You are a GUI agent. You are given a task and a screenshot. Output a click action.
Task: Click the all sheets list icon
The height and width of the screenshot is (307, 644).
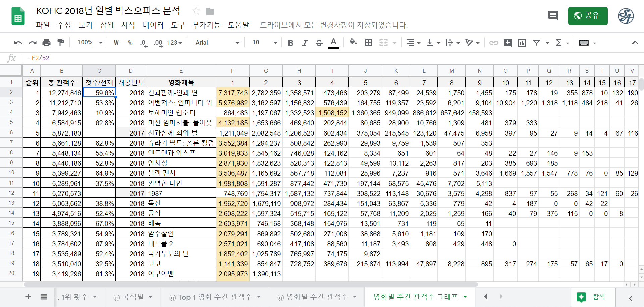tap(44, 297)
